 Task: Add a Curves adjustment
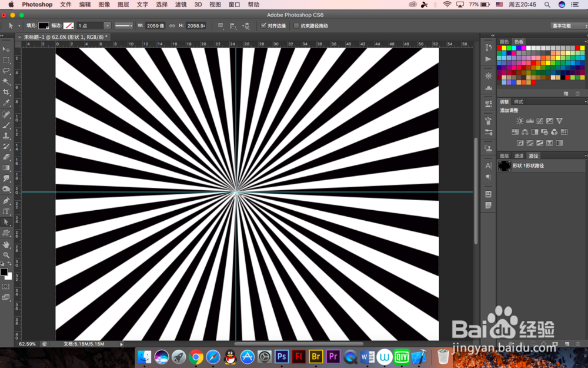coord(540,121)
